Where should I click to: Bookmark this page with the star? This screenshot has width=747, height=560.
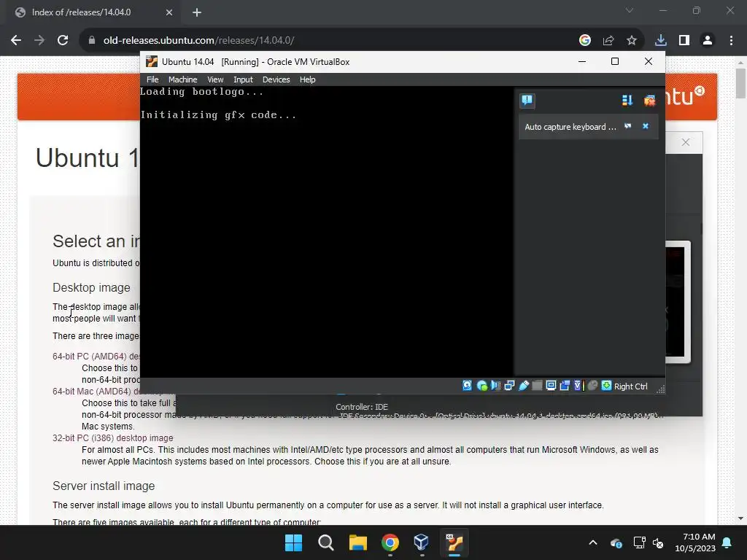click(x=631, y=41)
